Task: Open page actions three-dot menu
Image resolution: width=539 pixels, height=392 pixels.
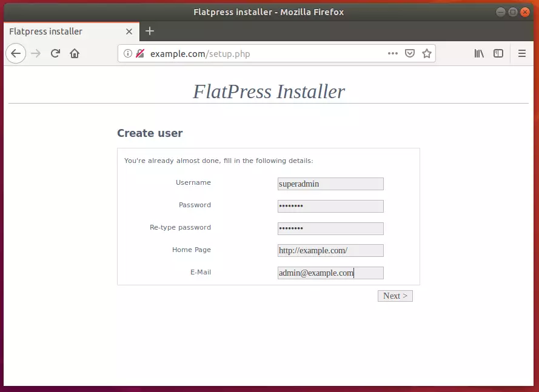Action: point(392,53)
